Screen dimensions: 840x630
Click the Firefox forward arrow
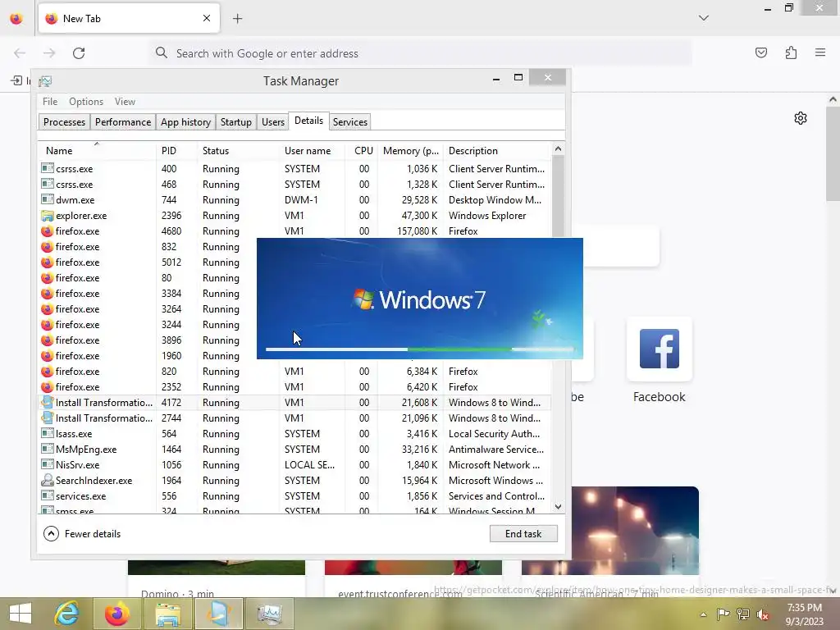(x=49, y=53)
